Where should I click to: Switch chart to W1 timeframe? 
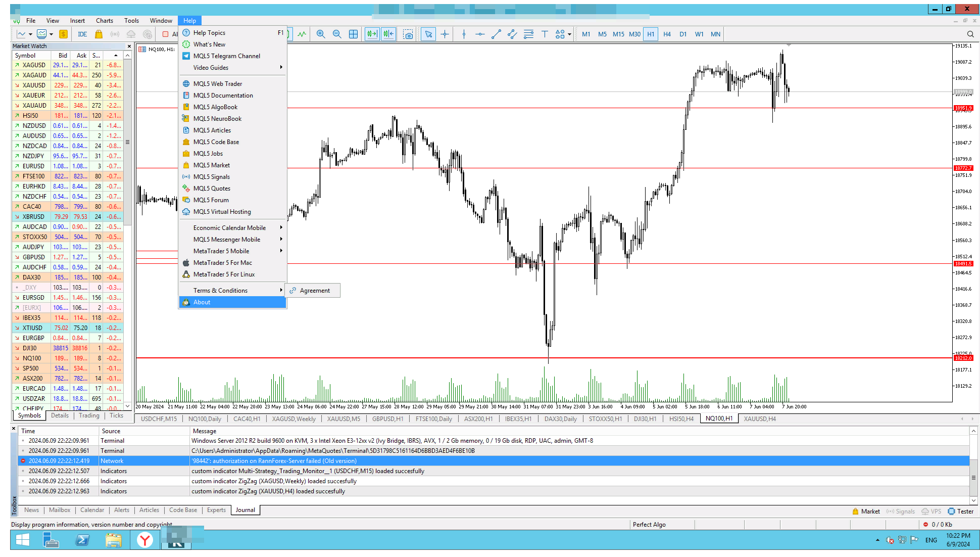point(699,34)
